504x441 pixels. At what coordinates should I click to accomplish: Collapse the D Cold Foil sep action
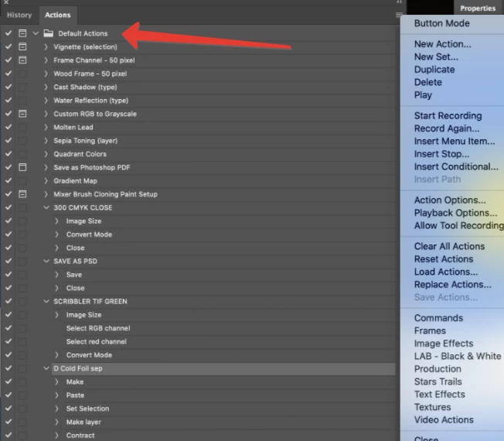tap(46, 368)
